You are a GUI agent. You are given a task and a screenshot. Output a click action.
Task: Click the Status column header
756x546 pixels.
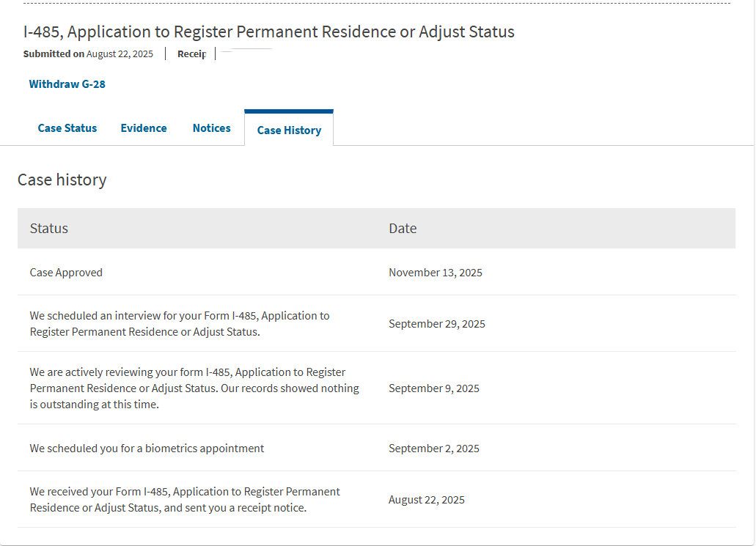[49, 229]
